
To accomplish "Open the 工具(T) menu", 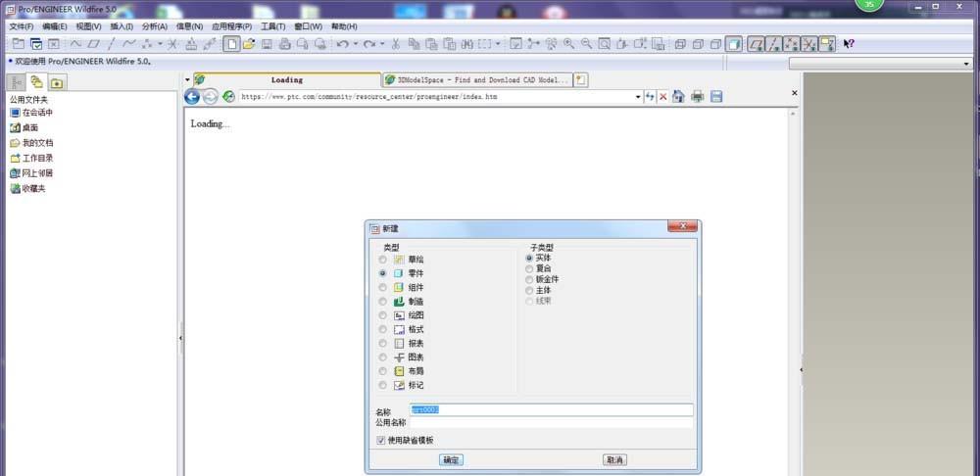I will point(273,26).
